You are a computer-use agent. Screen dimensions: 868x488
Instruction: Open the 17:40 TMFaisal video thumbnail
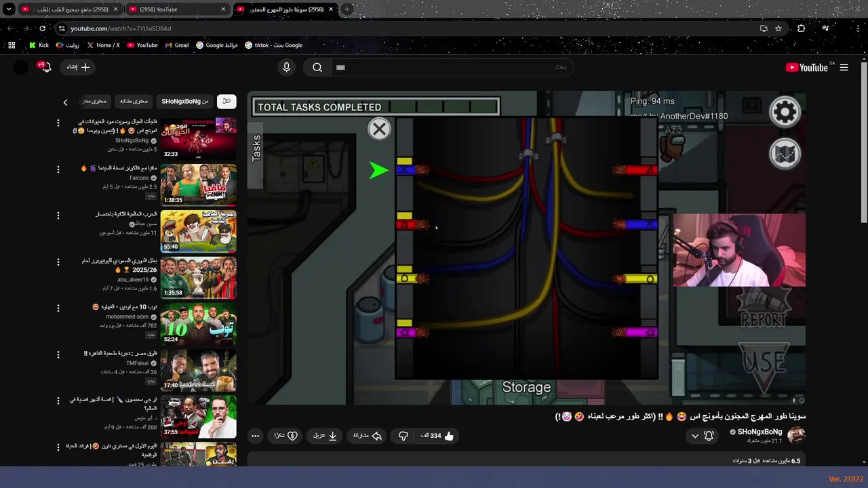coord(198,370)
